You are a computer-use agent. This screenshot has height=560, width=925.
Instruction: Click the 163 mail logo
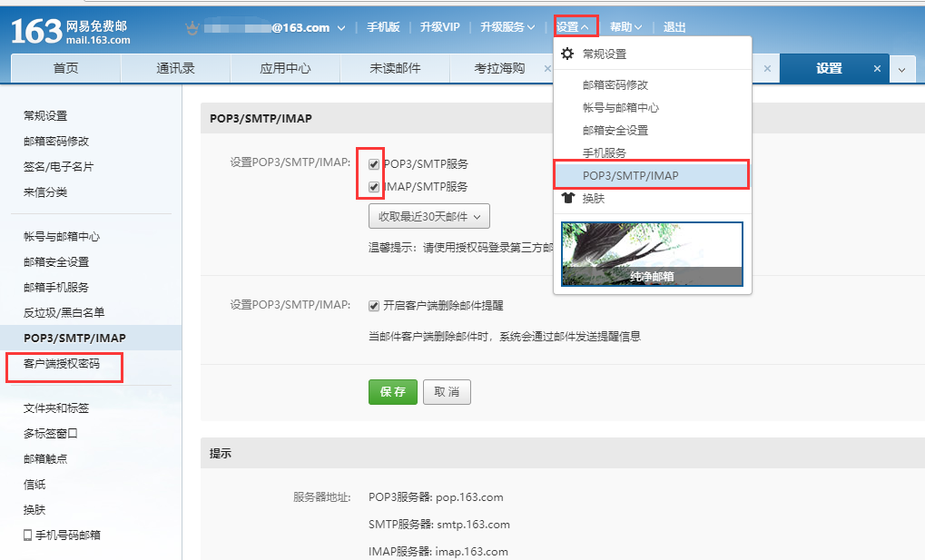71,31
